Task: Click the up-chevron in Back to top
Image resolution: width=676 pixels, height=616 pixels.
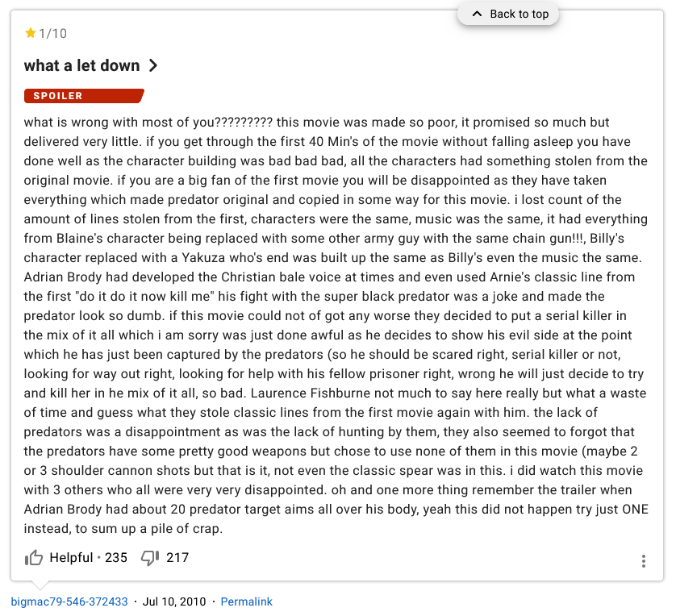Action: click(x=476, y=14)
